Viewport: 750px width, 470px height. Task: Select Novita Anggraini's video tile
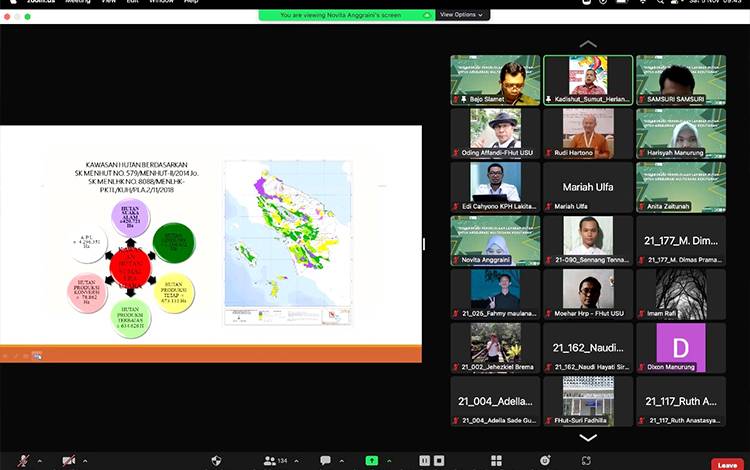tap(495, 240)
